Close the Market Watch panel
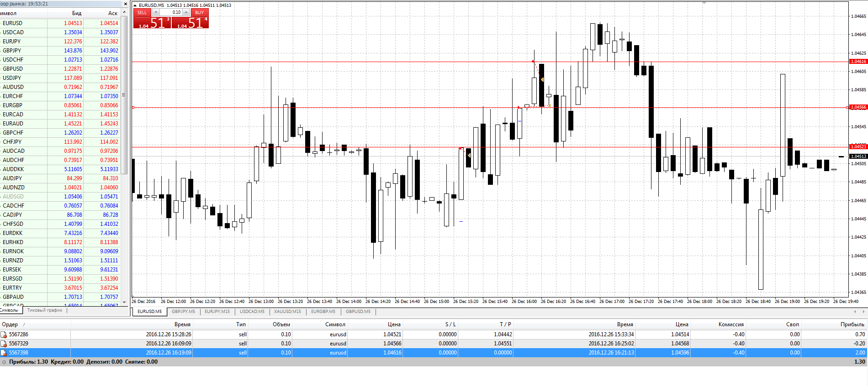Image resolution: width=868 pixels, height=386 pixels. [x=126, y=4]
